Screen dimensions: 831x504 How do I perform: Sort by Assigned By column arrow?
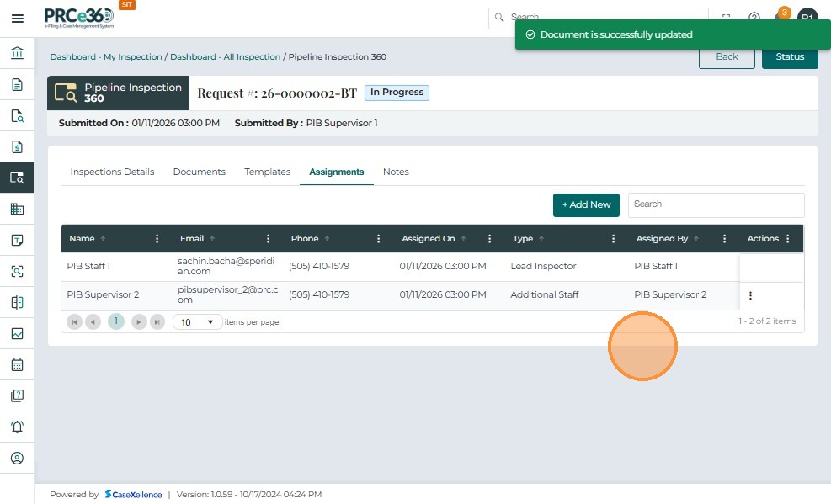click(695, 239)
